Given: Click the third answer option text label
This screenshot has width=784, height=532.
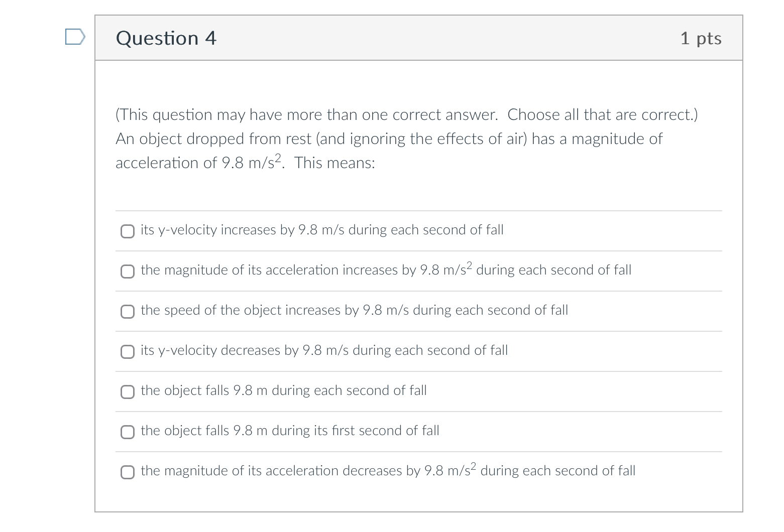Looking at the screenshot, I should pos(354,310).
